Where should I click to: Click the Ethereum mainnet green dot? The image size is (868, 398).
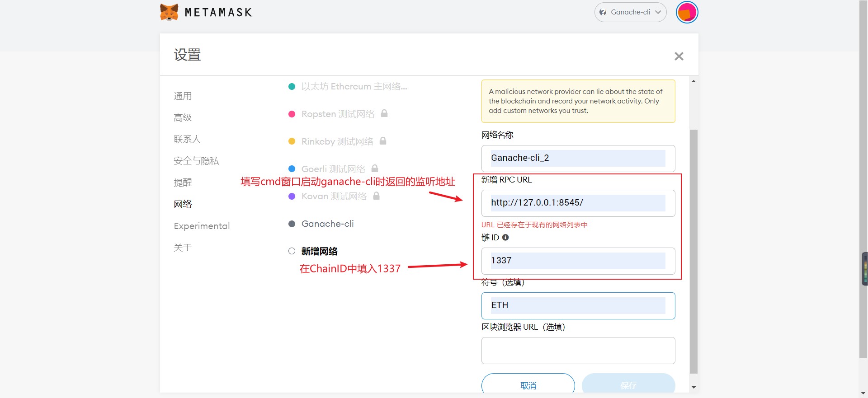[x=292, y=86]
